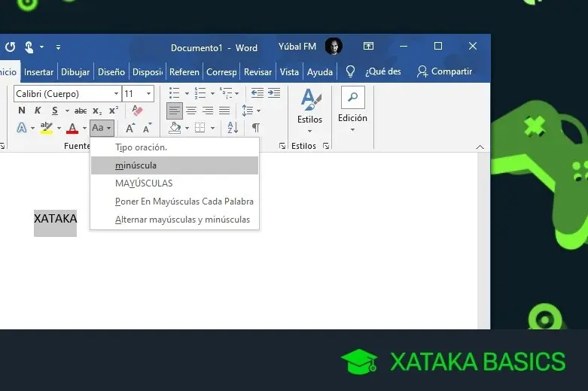Switch to the Revisar tab
The width and height of the screenshot is (588, 391).
coord(257,72)
